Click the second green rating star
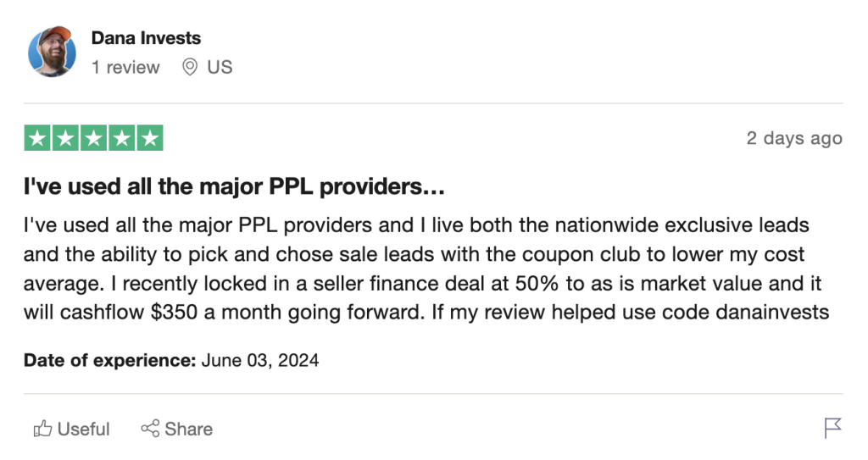This screenshot has width=868, height=460. pyautogui.click(x=65, y=138)
